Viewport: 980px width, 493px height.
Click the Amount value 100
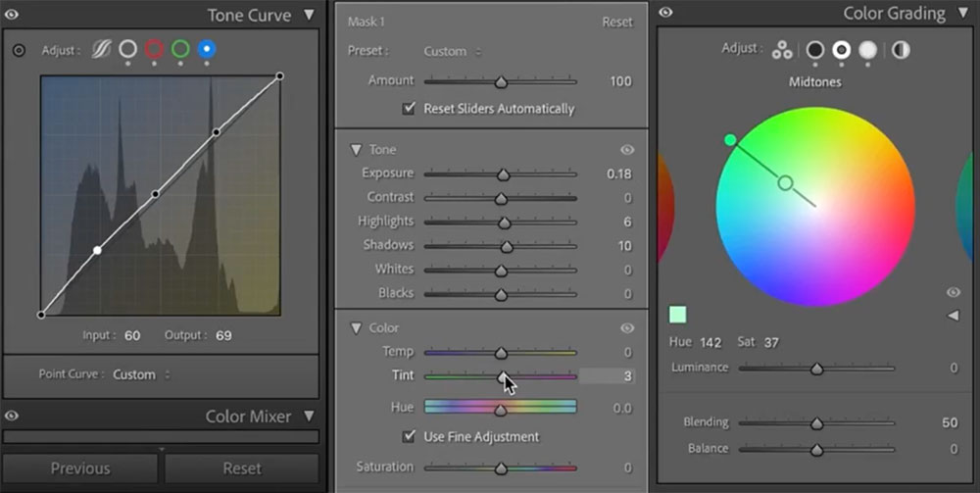point(620,81)
